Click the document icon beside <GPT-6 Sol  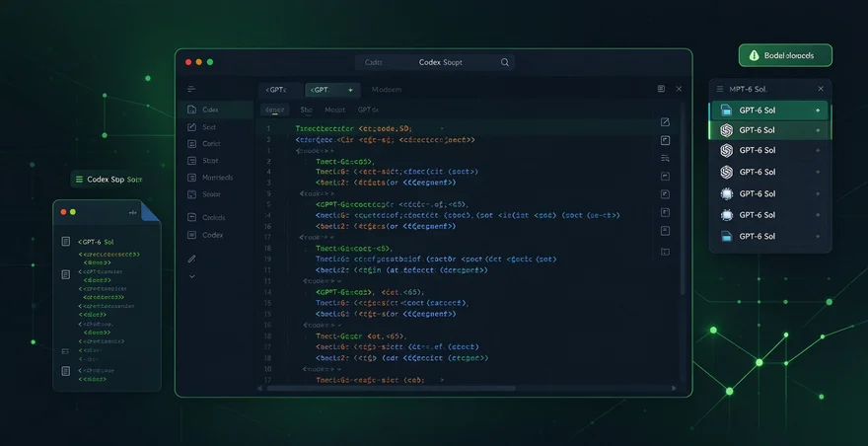point(66,242)
